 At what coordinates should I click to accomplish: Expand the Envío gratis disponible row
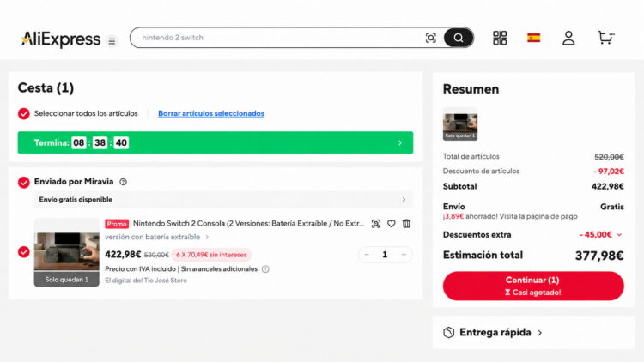coord(223,200)
